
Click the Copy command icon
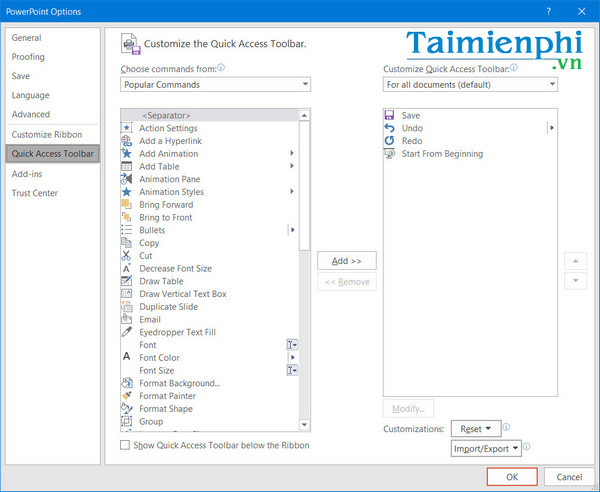click(127, 243)
